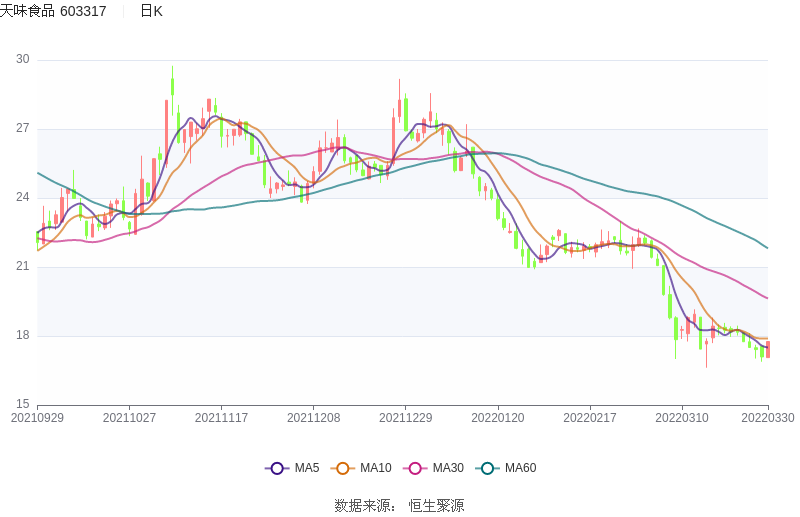Click the 20210929 date on the x-axis

37,418
